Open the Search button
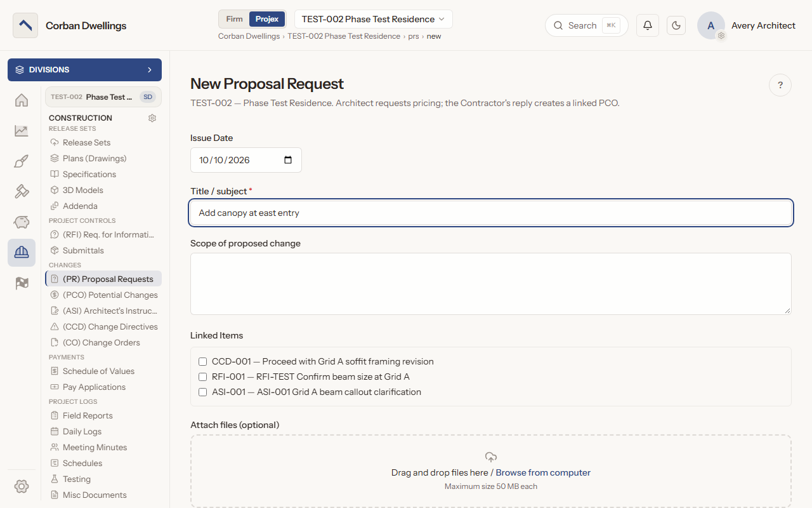The image size is (812, 508). coord(587,25)
